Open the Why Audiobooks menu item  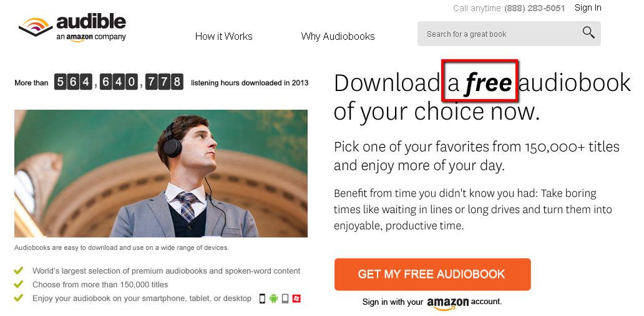coord(338,37)
